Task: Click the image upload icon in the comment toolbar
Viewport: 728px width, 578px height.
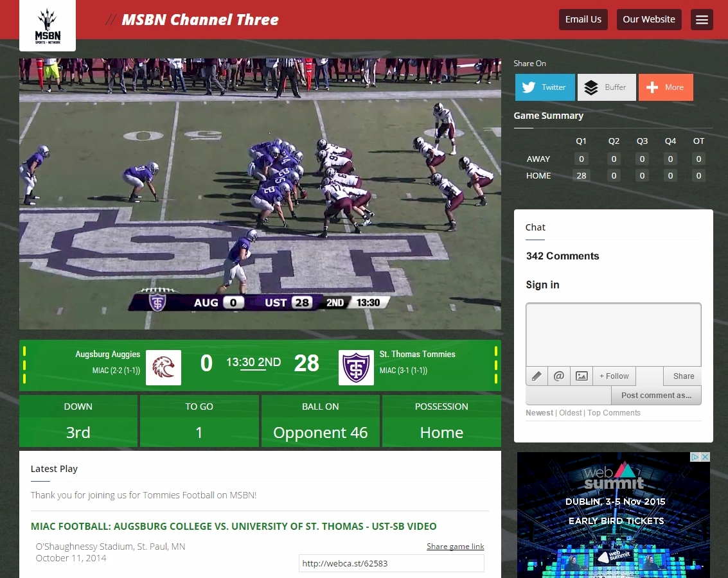Action: tap(581, 376)
